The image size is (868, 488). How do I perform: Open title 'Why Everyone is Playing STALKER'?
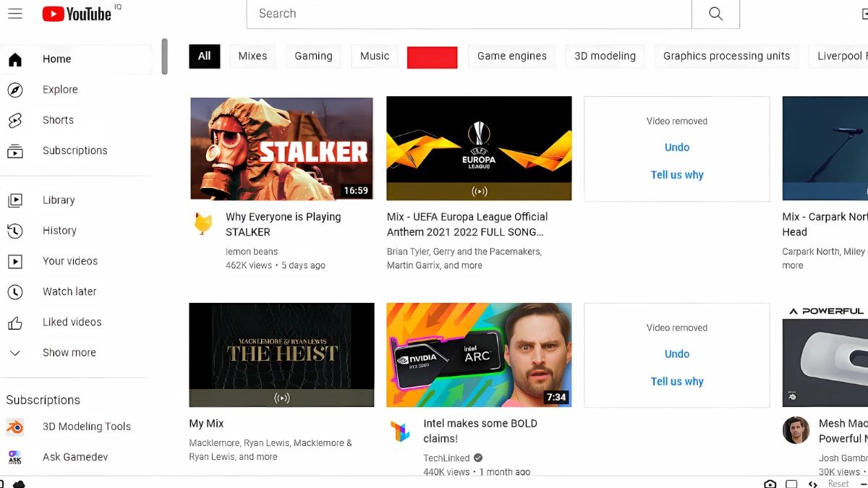[x=284, y=224]
